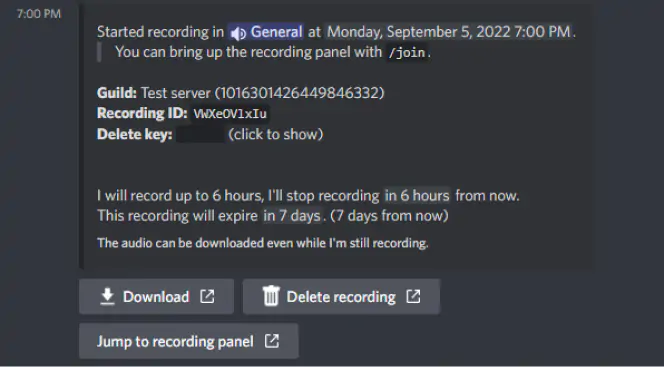Click the Jump to recording panel button
This screenshot has height=367, width=664.
click(189, 341)
